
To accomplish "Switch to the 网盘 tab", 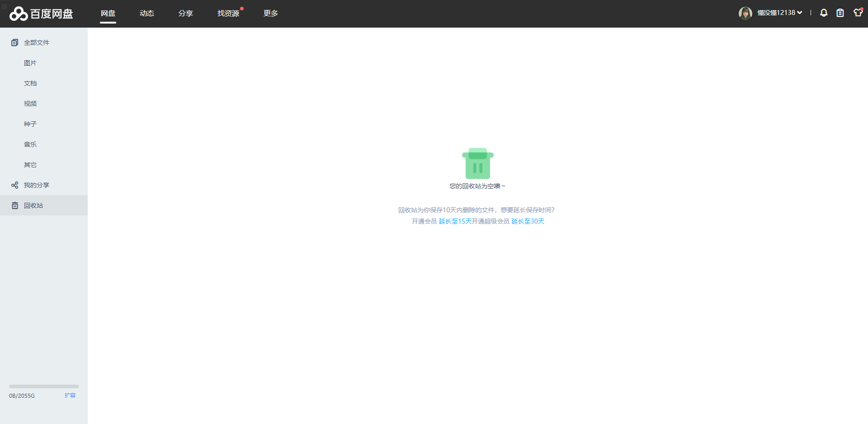I will [x=108, y=13].
